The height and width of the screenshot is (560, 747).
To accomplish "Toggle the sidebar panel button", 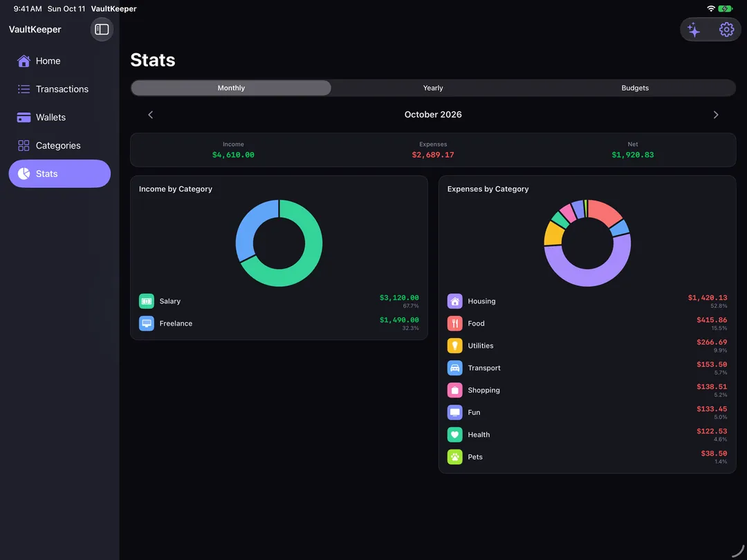I will click(x=102, y=30).
